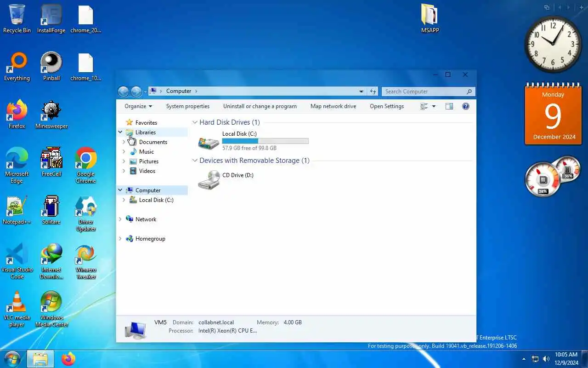
Task: Select the Windows Media Center shortcut
Action: [x=51, y=309]
